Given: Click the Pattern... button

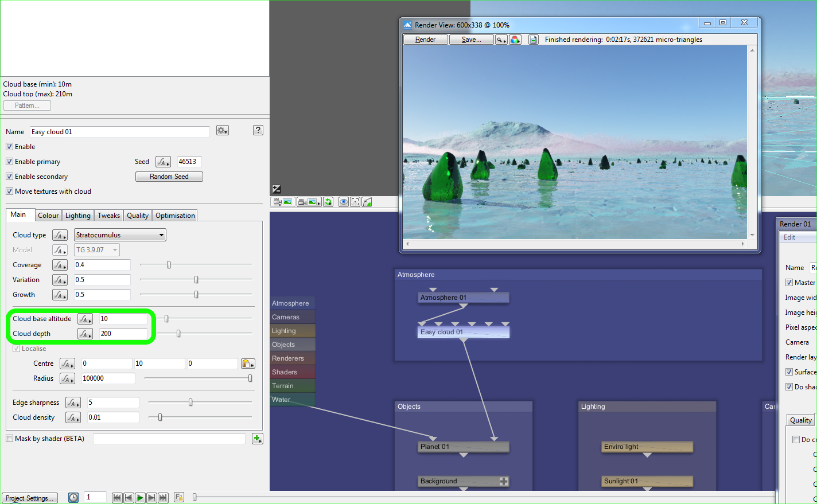Looking at the screenshot, I should pyautogui.click(x=28, y=106).
